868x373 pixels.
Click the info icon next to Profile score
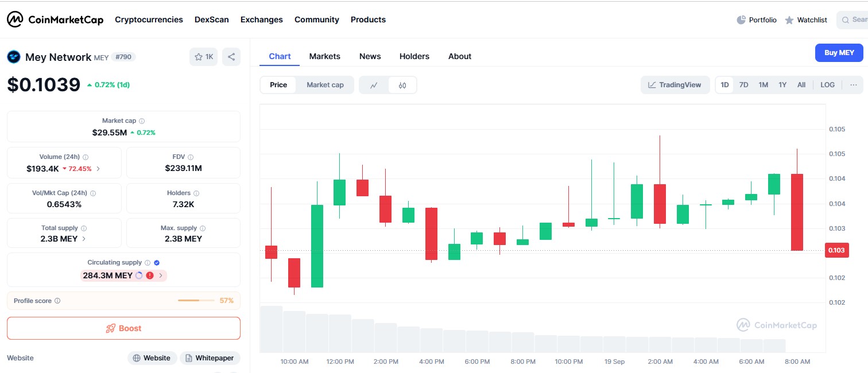pyautogui.click(x=57, y=301)
